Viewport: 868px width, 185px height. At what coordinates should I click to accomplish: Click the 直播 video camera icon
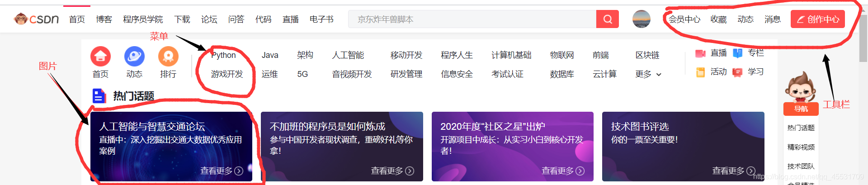(700, 53)
